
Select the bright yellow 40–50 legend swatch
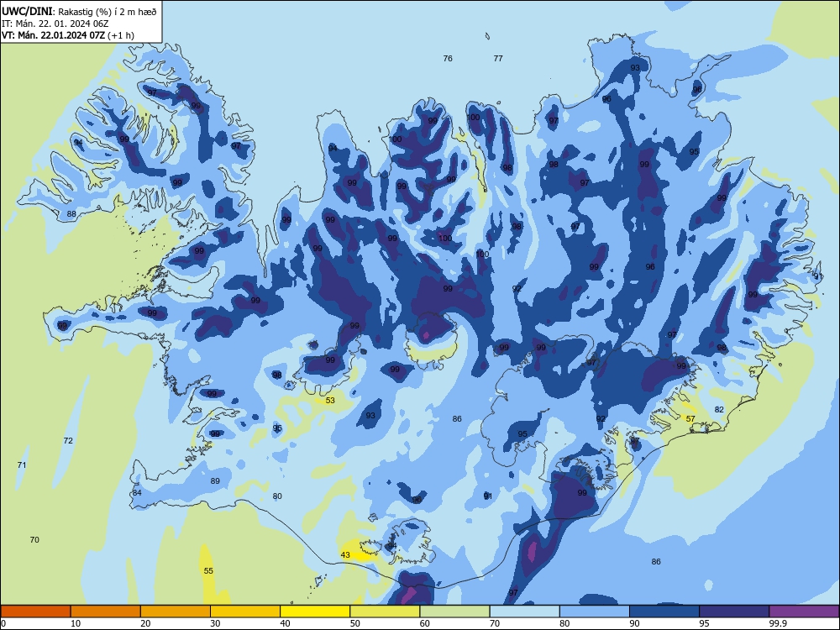tap(315, 612)
